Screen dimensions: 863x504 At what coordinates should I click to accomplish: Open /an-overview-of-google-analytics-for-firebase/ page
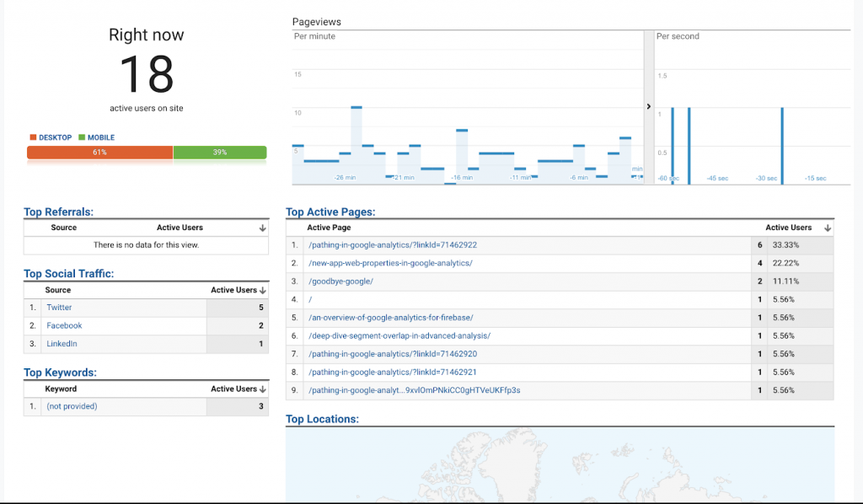[x=391, y=318]
